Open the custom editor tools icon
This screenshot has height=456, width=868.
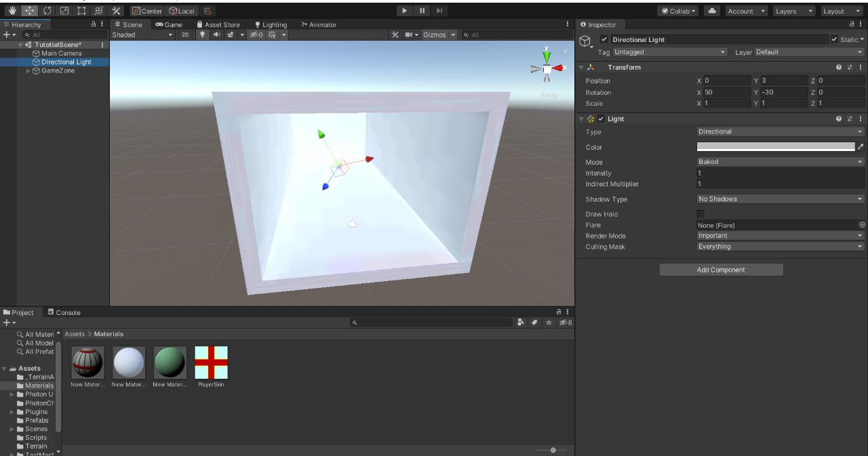pos(116,11)
